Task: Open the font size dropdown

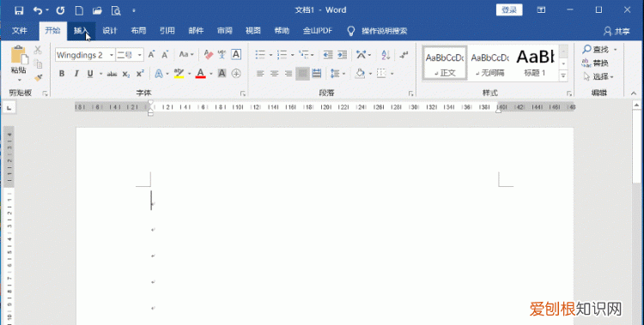Action: pyautogui.click(x=140, y=55)
